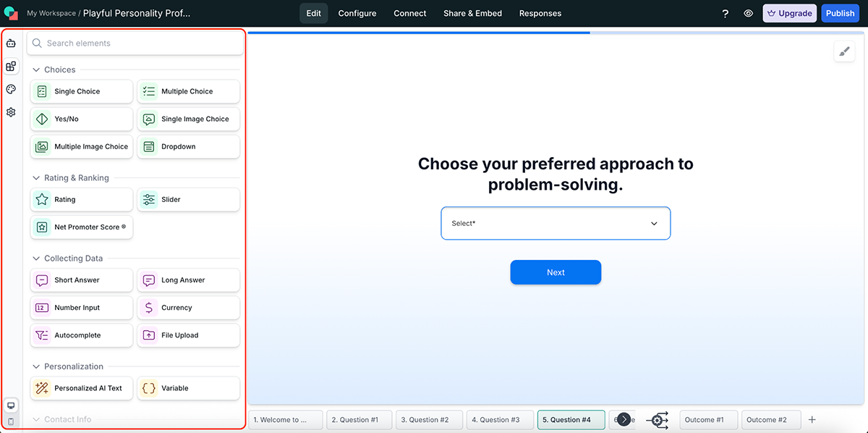Click the Publish button

840,13
